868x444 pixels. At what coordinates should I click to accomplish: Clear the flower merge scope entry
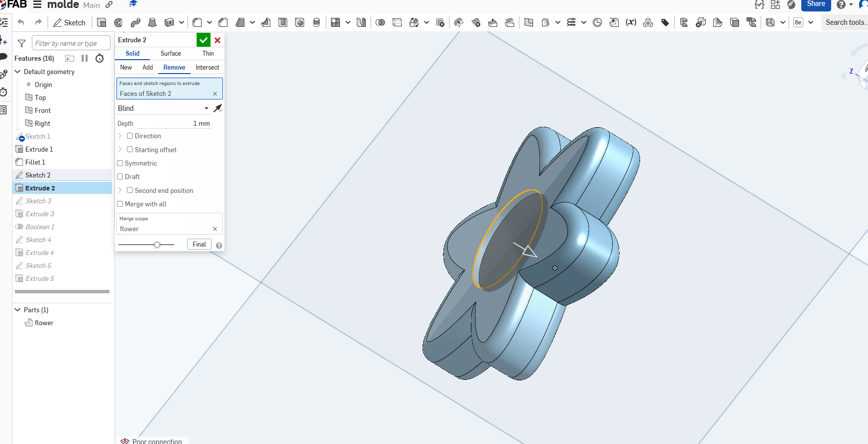click(x=215, y=229)
